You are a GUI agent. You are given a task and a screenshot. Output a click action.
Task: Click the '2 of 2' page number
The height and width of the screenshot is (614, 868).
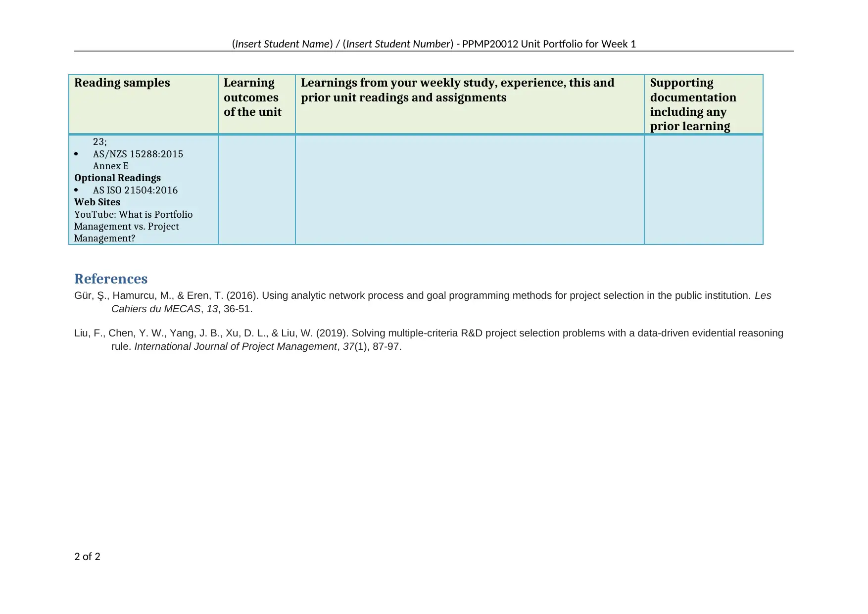click(x=87, y=557)
